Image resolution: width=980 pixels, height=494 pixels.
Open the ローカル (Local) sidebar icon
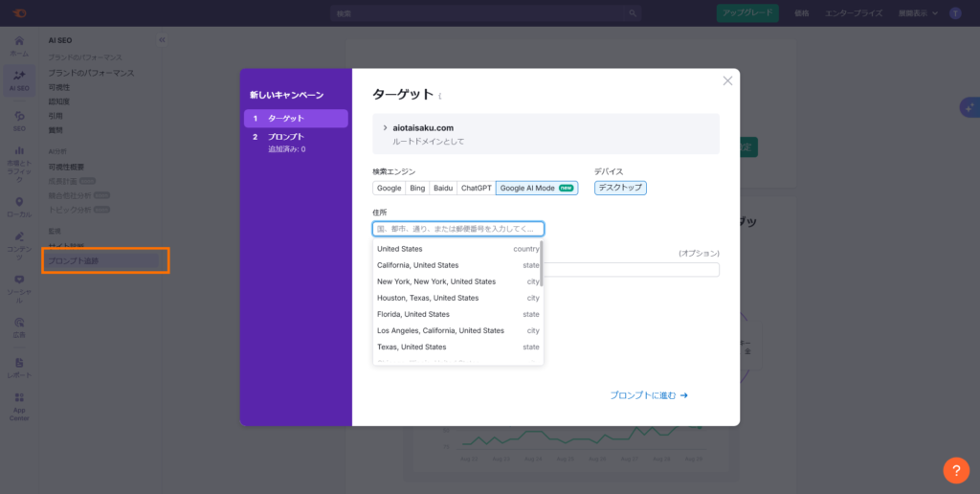(x=19, y=207)
